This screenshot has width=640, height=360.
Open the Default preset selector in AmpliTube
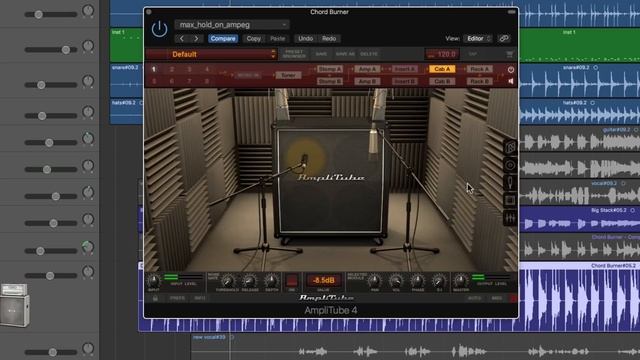click(211, 54)
